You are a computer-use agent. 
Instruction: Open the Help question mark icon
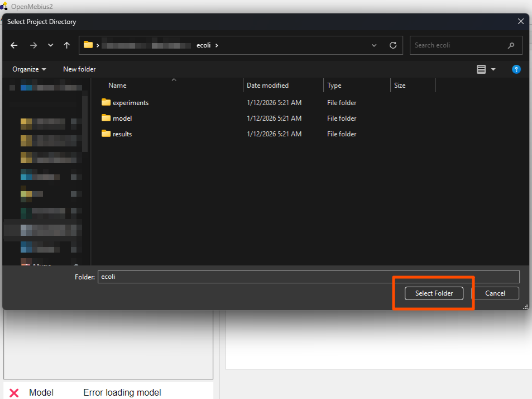click(516, 69)
